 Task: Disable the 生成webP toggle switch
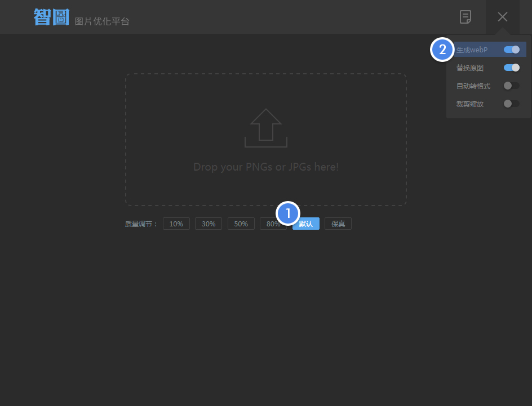pyautogui.click(x=512, y=50)
